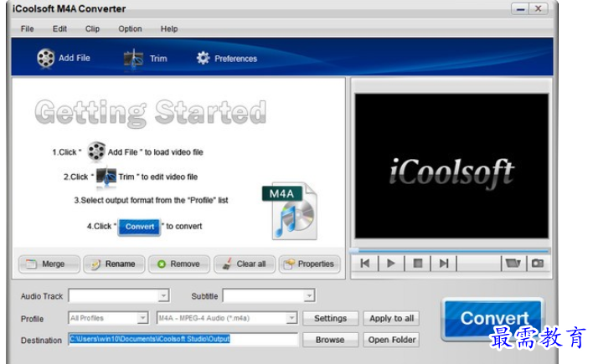
Task: Skip to next track in player
Action: [444, 263]
